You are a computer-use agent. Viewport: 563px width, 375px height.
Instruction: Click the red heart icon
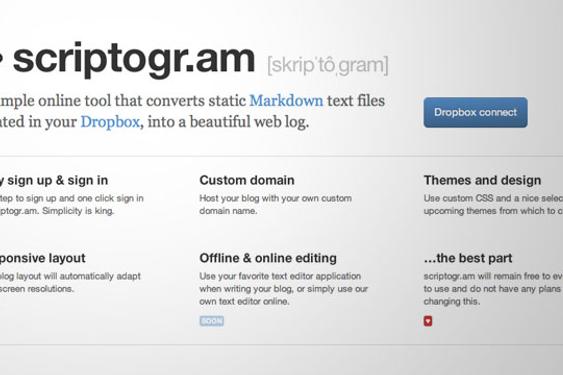click(x=428, y=321)
